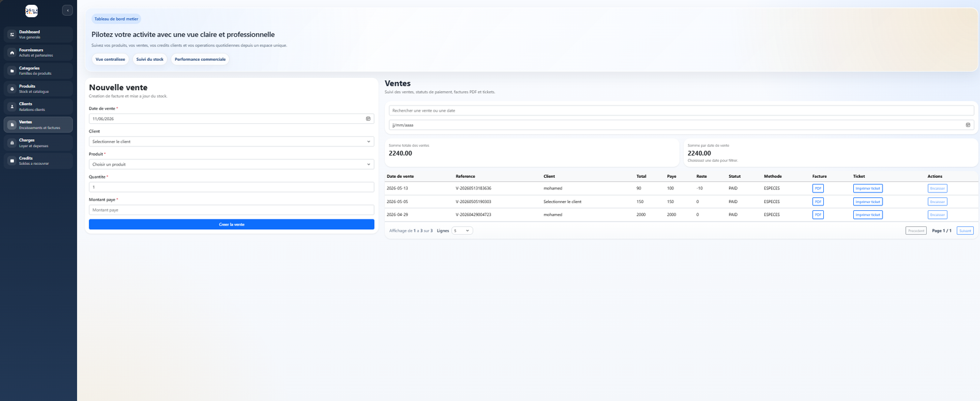Click the Somme totale des ventes card
This screenshot has height=401, width=980.
click(532, 152)
